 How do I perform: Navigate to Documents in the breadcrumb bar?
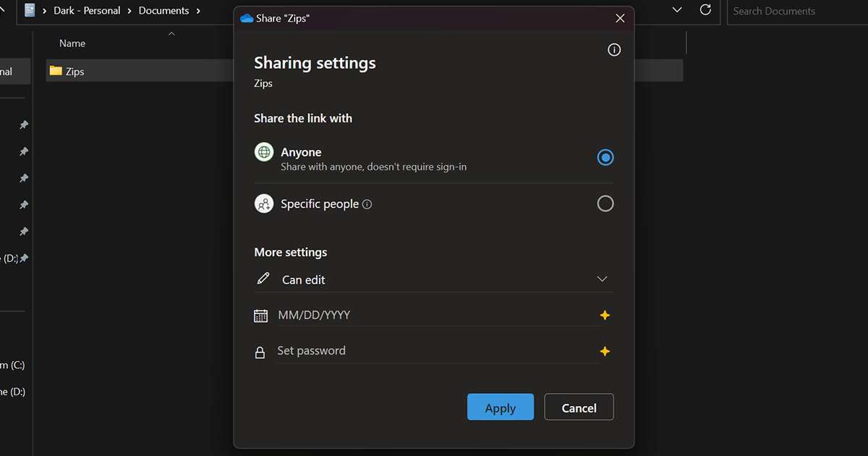[163, 10]
